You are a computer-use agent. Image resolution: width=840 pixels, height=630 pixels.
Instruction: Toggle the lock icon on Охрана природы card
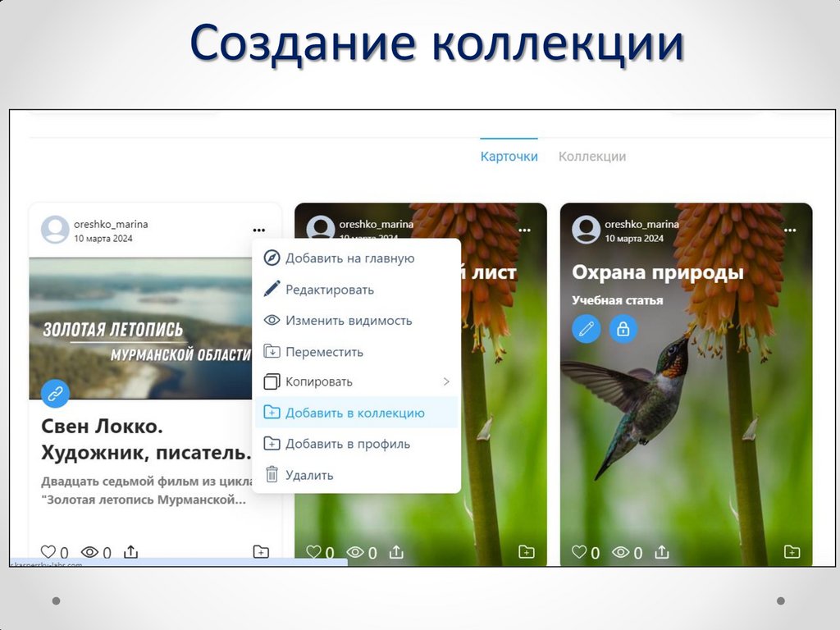623,328
